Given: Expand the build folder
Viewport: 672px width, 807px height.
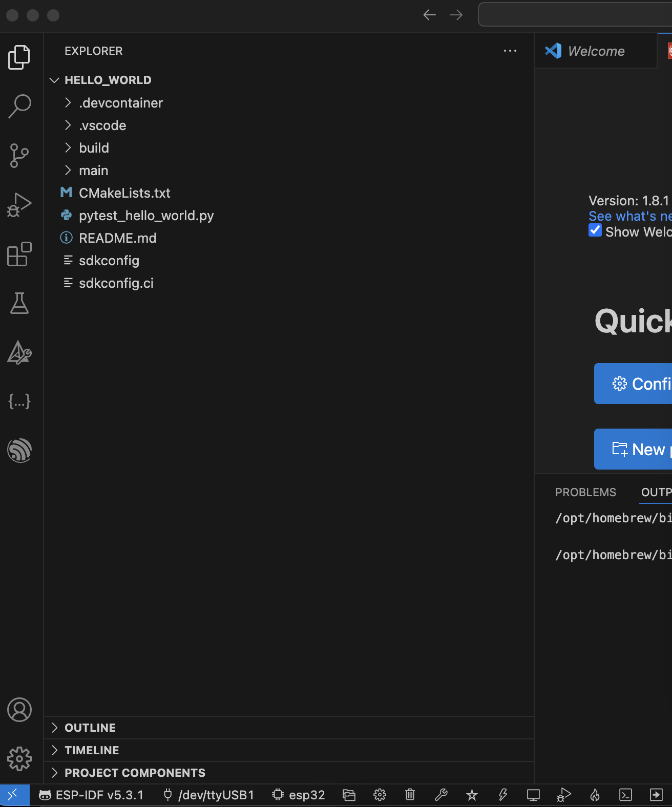Looking at the screenshot, I should pyautogui.click(x=289, y=148).
